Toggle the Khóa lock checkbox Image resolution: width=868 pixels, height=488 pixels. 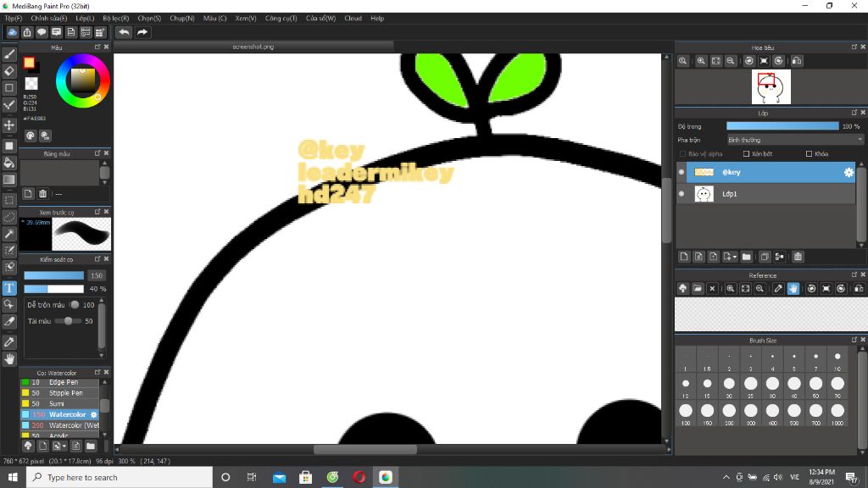coord(810,154)
